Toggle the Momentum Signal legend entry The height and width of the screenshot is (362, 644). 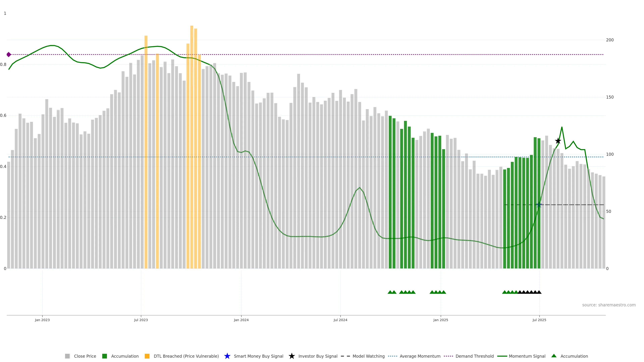click(527, 356)
